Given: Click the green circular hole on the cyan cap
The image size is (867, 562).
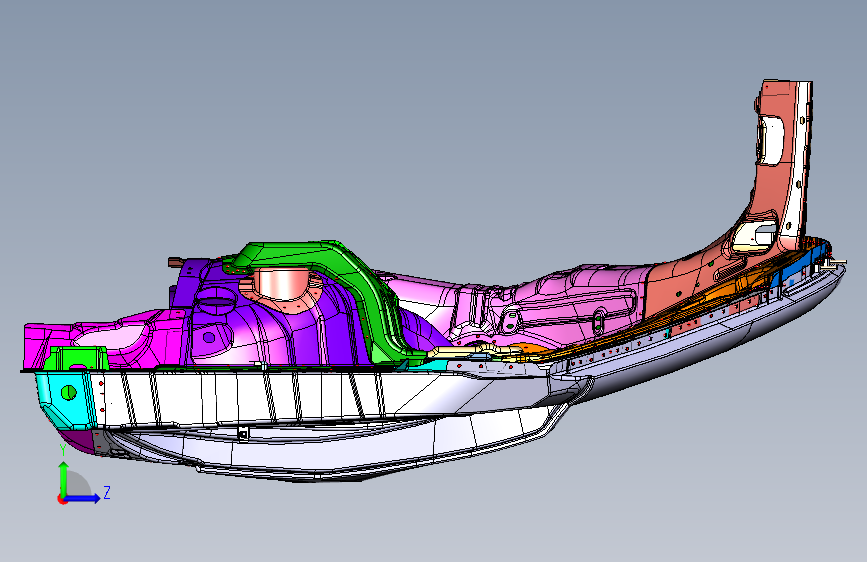Looking at the screenshot, I should (x=69, y=392).
